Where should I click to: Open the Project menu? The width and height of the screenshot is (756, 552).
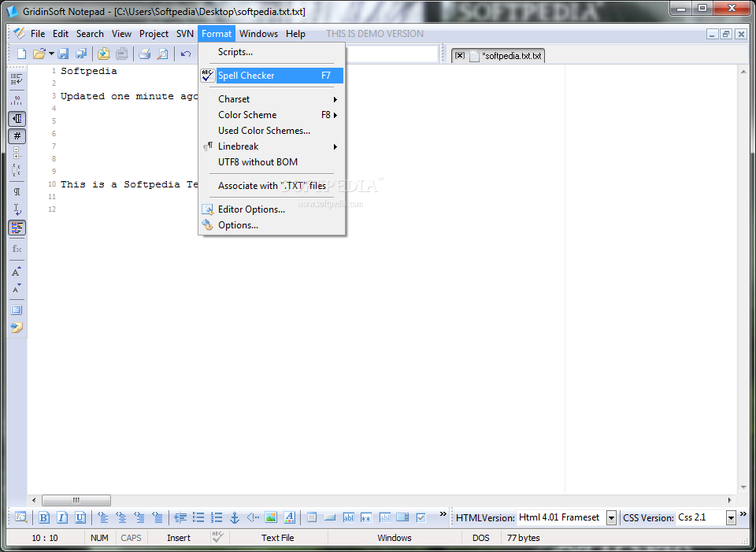point(154,34)
